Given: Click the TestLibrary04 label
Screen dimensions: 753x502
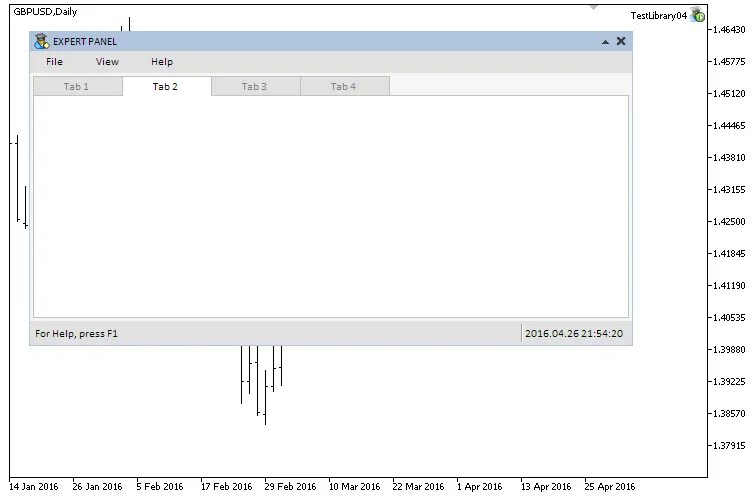Looking at the screenshot, I should [658, 15].
